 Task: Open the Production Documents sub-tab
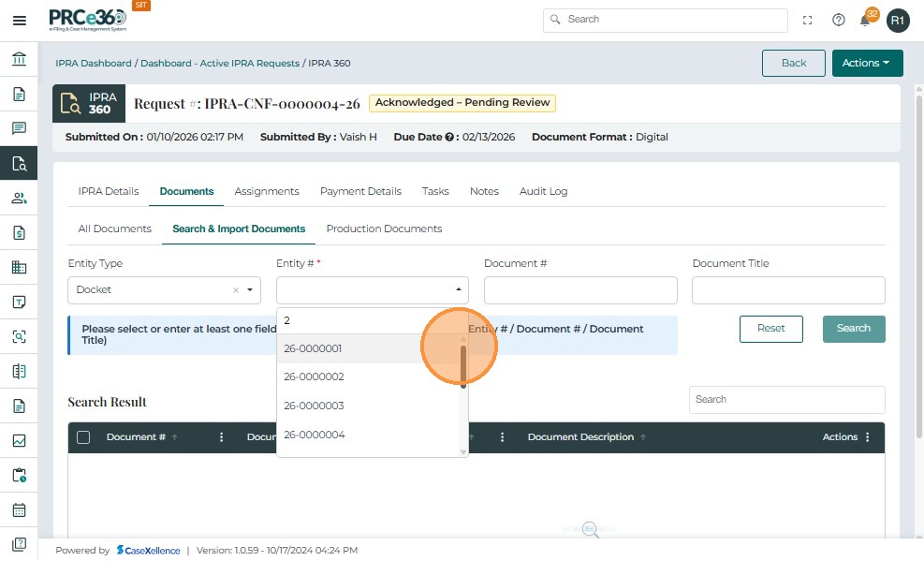pos(384,229)
